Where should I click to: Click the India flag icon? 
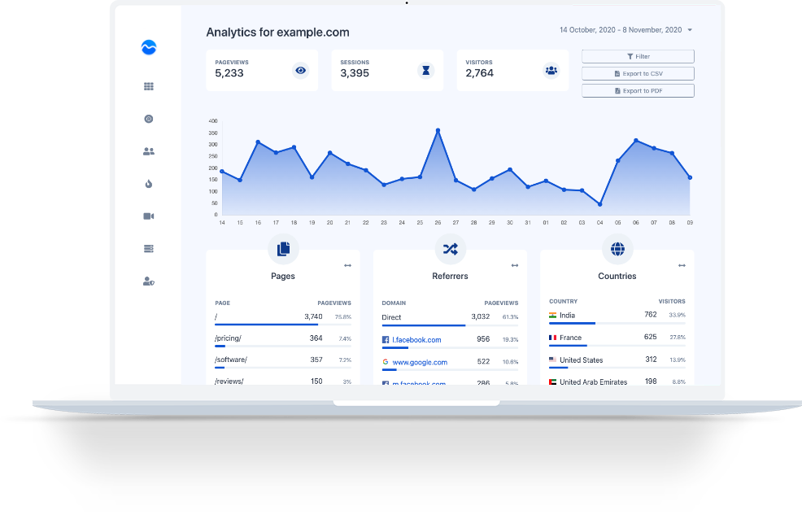point(553,315)
